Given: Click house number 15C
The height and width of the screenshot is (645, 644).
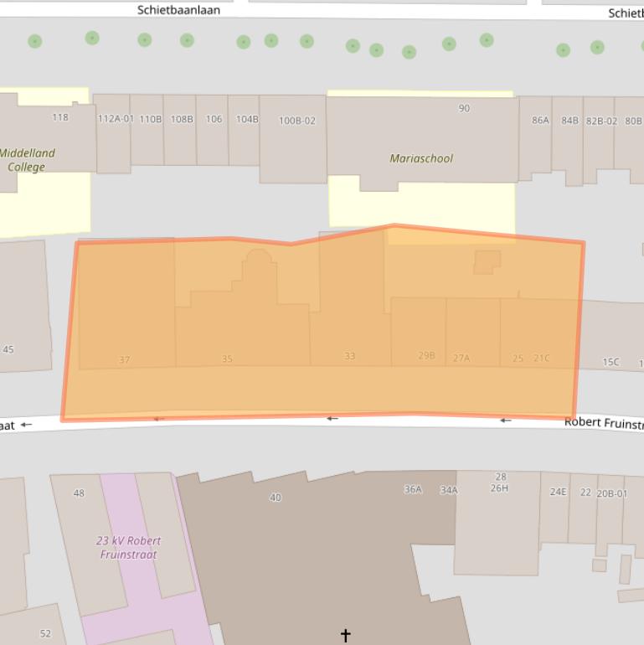Looking at the screenshot, I should (x=611, y=362).
